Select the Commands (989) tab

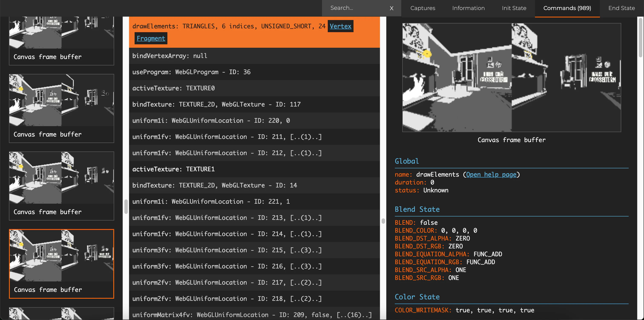(567, 8)
